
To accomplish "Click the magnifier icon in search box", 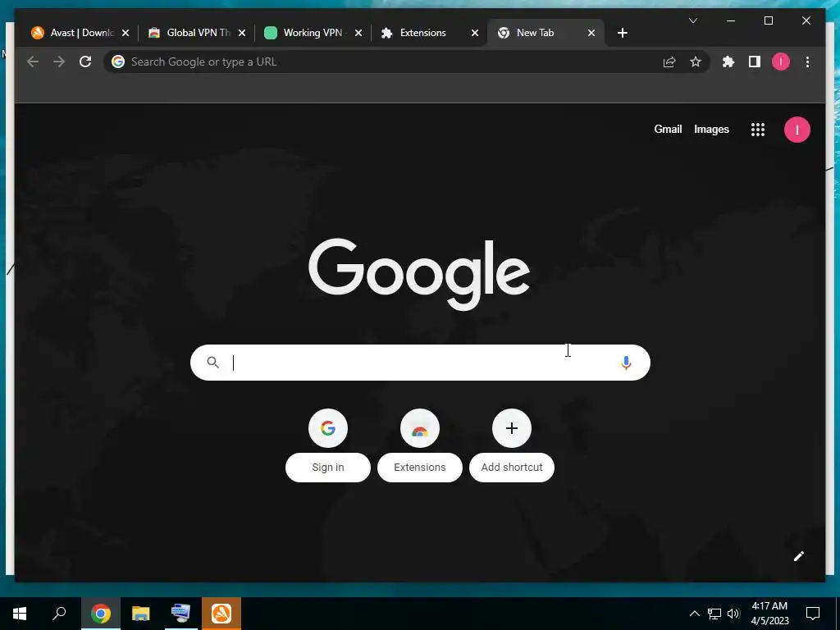I will coord(212,363).
